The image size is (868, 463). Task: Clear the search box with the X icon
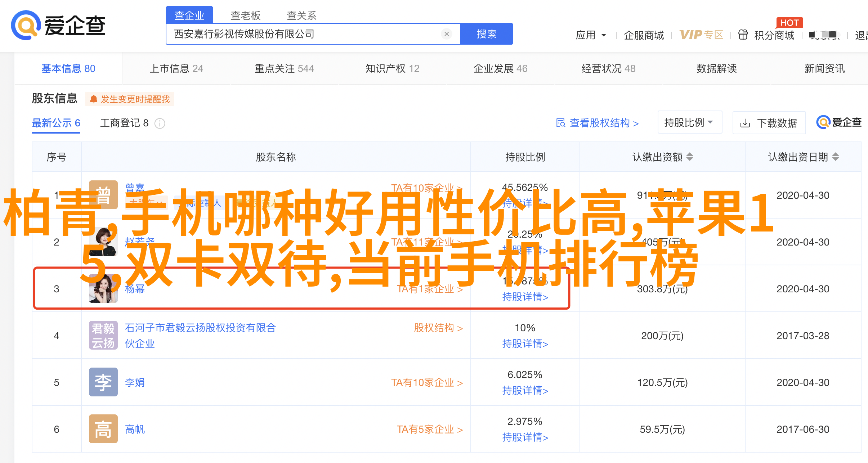(447, 34)
